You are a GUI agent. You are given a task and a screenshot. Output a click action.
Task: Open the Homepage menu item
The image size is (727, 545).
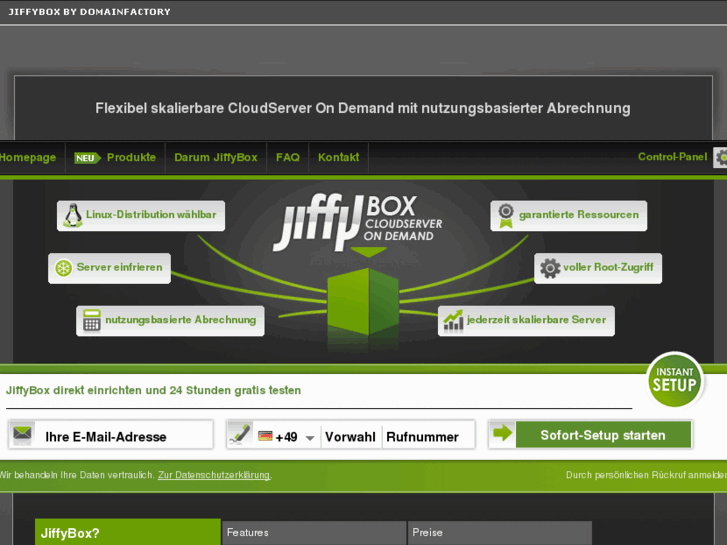click(x=28, y=158)
